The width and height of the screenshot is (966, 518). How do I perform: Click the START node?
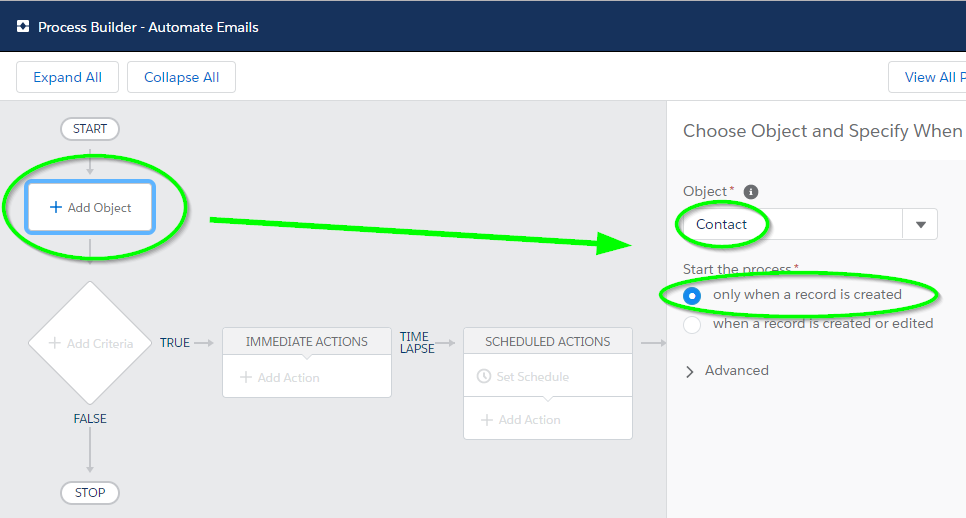[90, 129]
